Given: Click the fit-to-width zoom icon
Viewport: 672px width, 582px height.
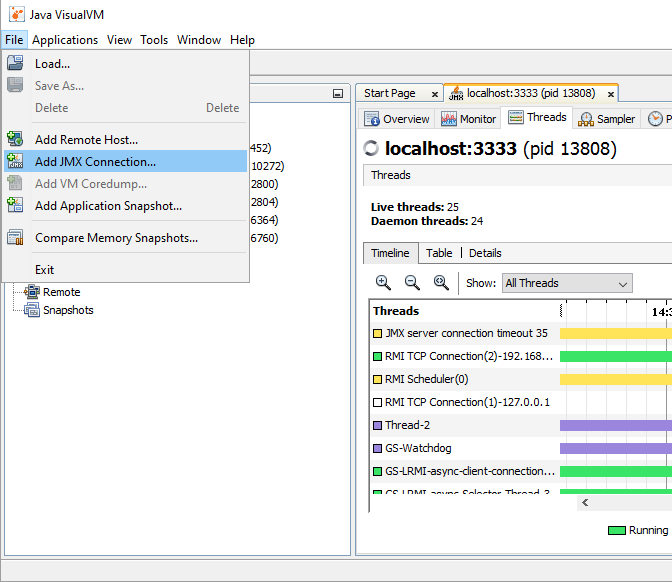Looking at the screenshot, I should pyautogui.click(x=441, y=283).
